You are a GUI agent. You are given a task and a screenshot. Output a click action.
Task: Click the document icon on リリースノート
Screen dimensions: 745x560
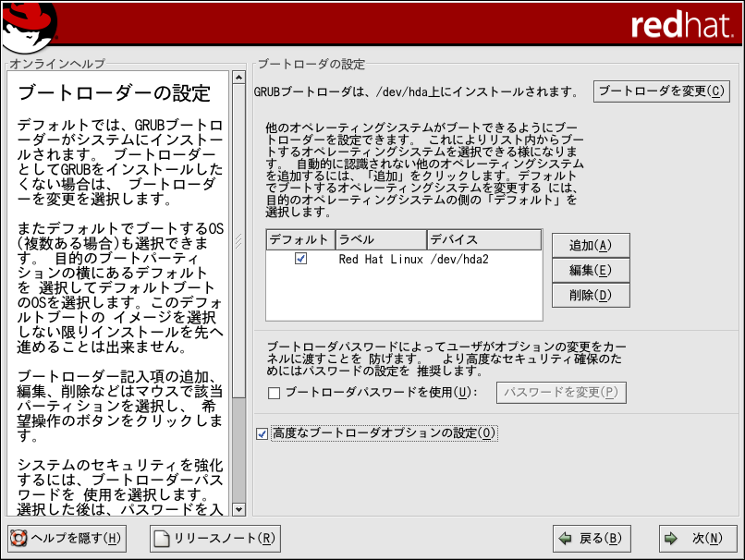161,539
